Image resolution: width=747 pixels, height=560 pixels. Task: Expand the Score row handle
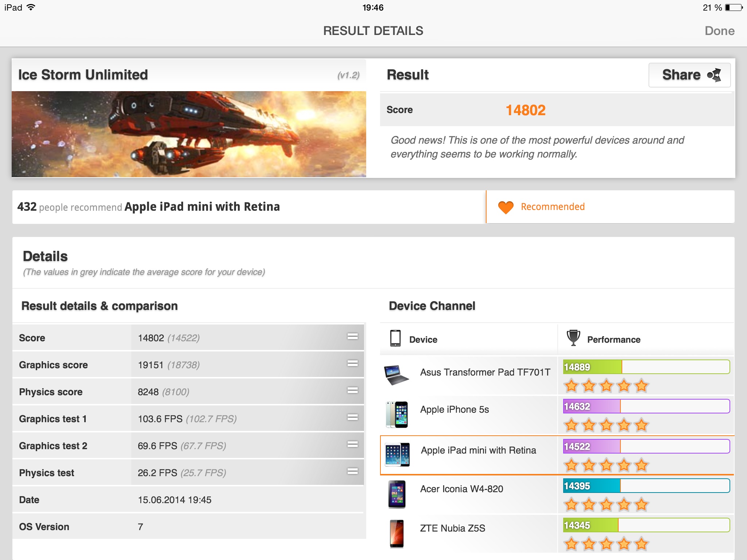352,336
